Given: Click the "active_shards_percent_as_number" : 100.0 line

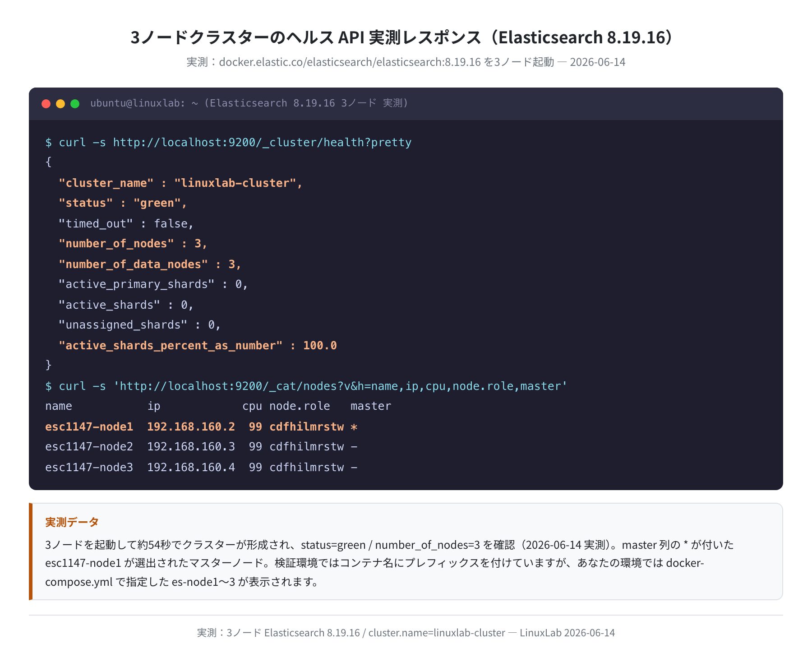Looking at the screenshot, I should click(x=198, y=346).
